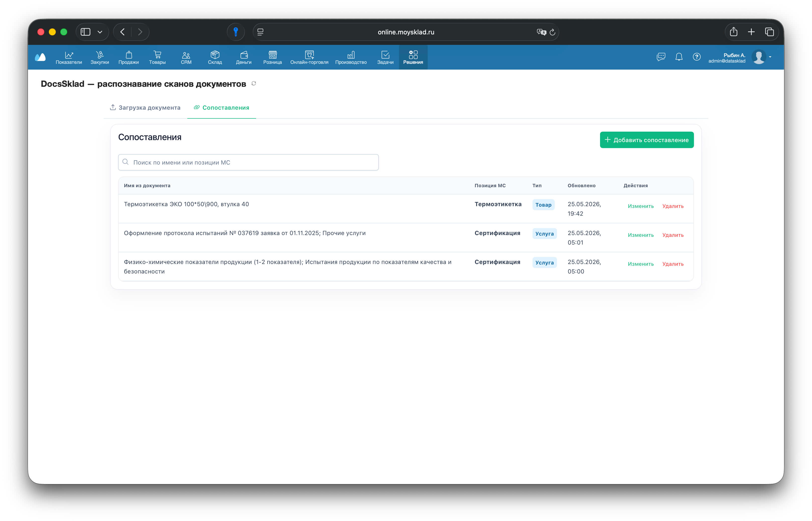This screenshot has width=812, height=521.
Task: Open the help question mark icon
Action: (697, 57)
